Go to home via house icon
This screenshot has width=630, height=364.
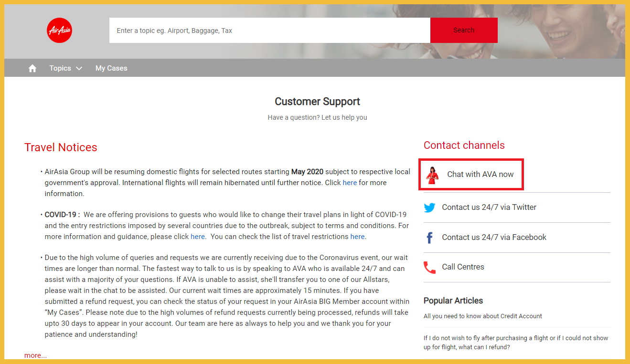[x=32, y=68]
